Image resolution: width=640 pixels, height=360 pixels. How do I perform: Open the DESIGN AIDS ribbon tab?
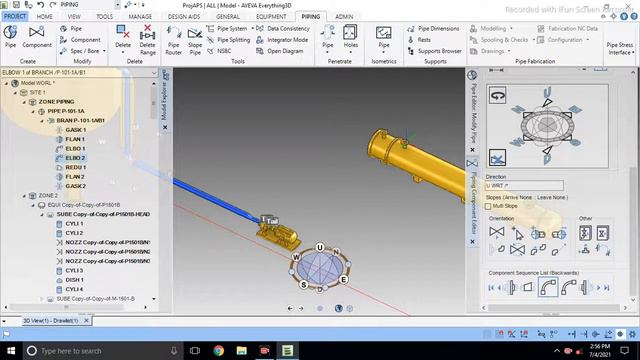[x=184, y=17]
